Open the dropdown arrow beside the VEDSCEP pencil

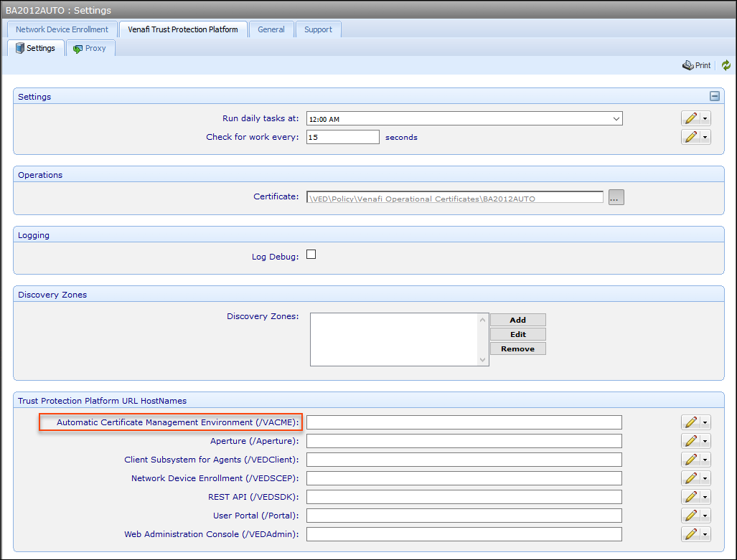(705, 478)
